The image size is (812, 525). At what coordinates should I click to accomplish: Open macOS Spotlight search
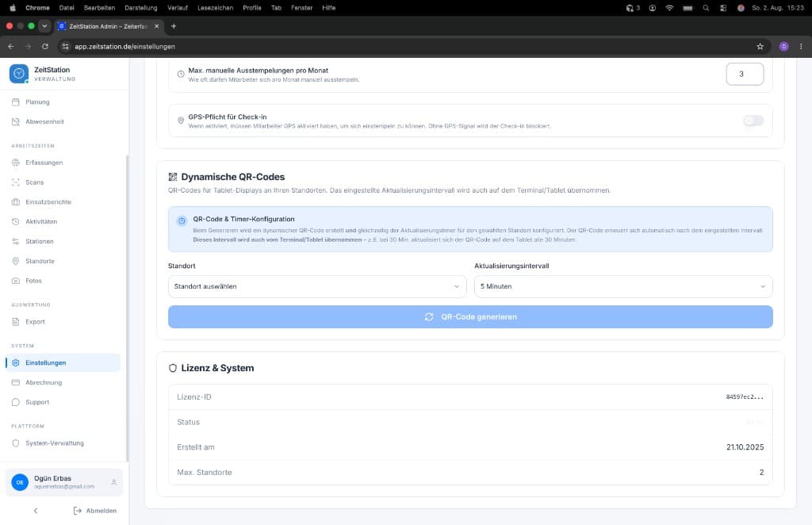[x=705, y=8]
